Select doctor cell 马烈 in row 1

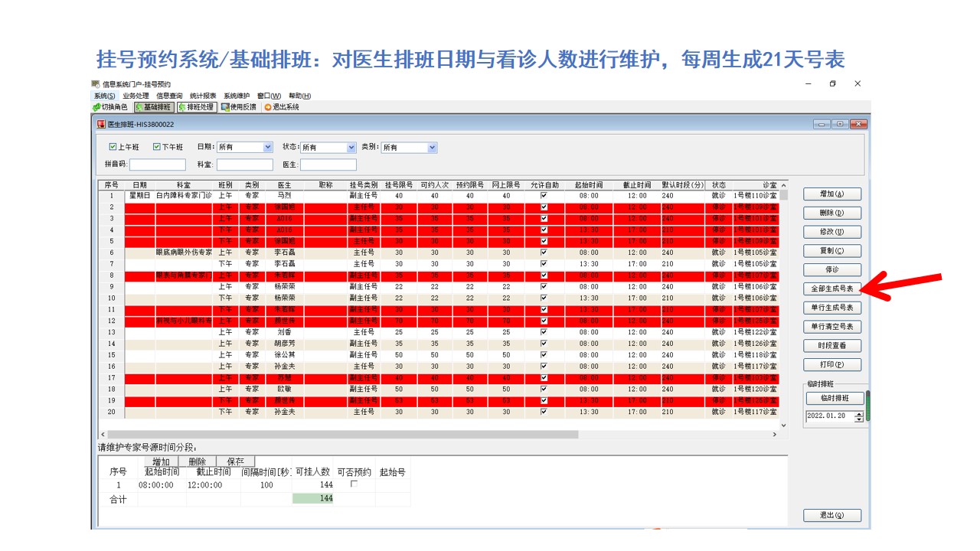(x=285, y=195)
